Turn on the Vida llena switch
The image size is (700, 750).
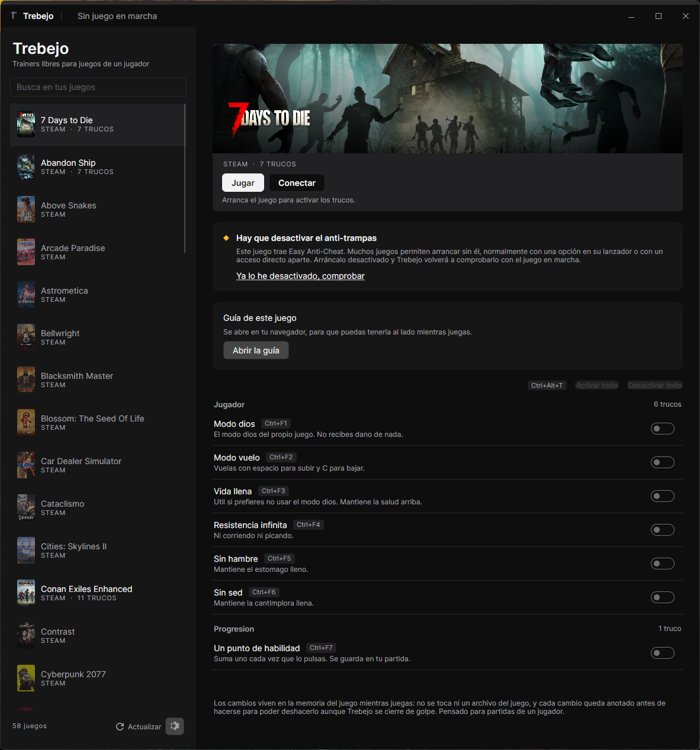point(663,496)
